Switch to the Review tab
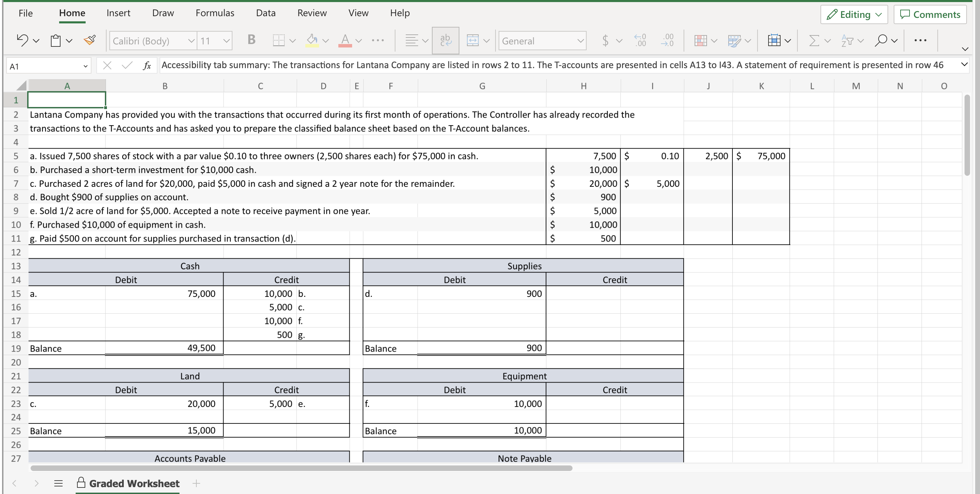The width and height of the screenshot is (980, 494). pos(312,13)
